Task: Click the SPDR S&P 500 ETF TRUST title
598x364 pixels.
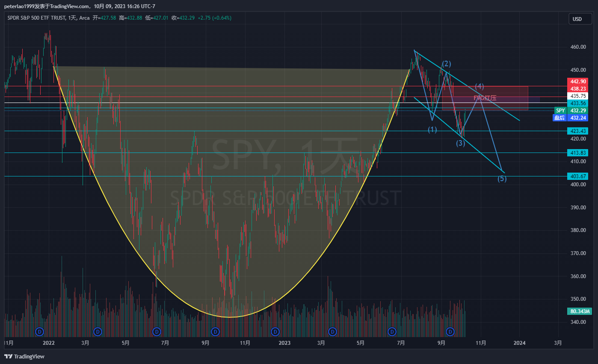Action: click(36, 18)
